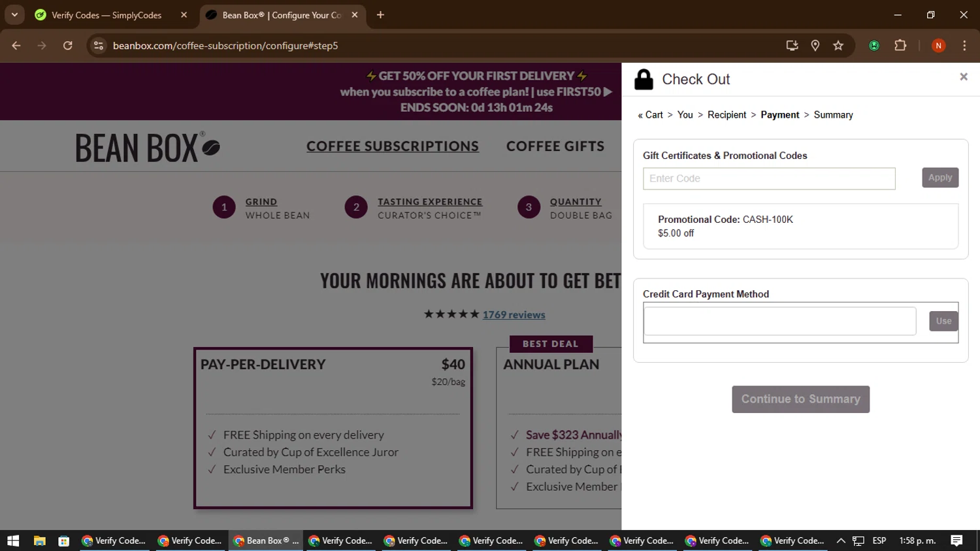The width and height of the screenshot is (980, 551).
Task: Click the step 1 number circle
Action: point(224,208)
